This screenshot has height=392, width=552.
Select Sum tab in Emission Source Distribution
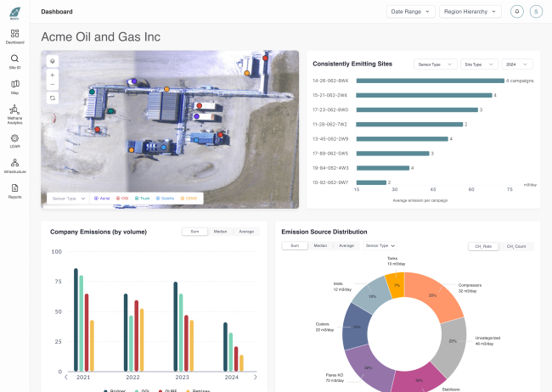[295, 245]
